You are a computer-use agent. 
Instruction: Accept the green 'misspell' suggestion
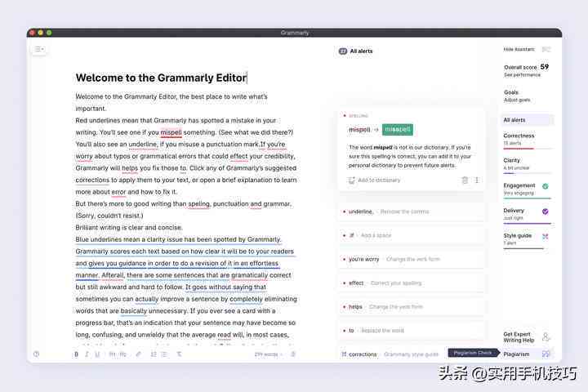point(398,129)
